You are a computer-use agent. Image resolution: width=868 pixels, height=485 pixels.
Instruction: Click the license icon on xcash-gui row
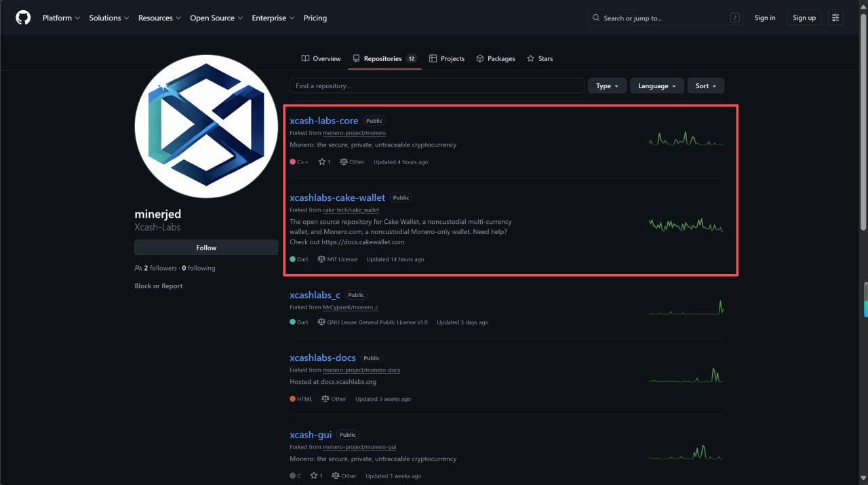[336, 476]
